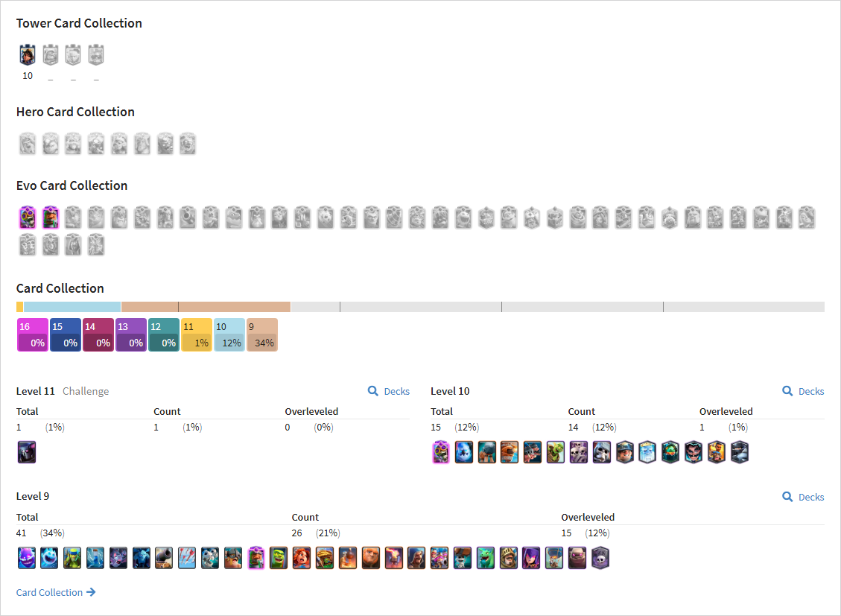
Task: Select the Arrows card in Level 9
Action: coord(187,558)
